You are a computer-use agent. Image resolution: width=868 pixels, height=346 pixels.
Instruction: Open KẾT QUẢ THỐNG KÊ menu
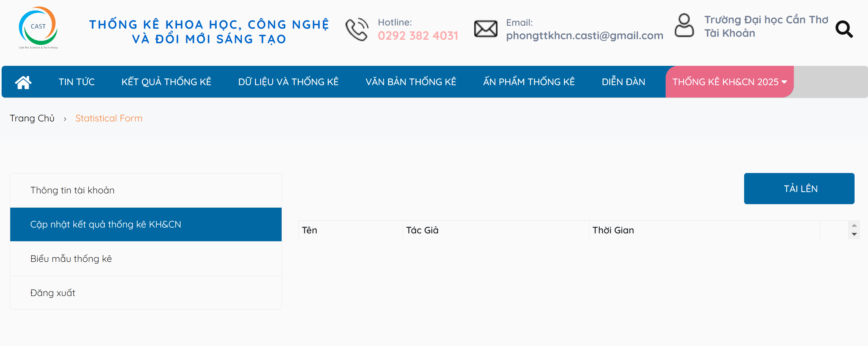pyautogui.click(x=166, y=82)
